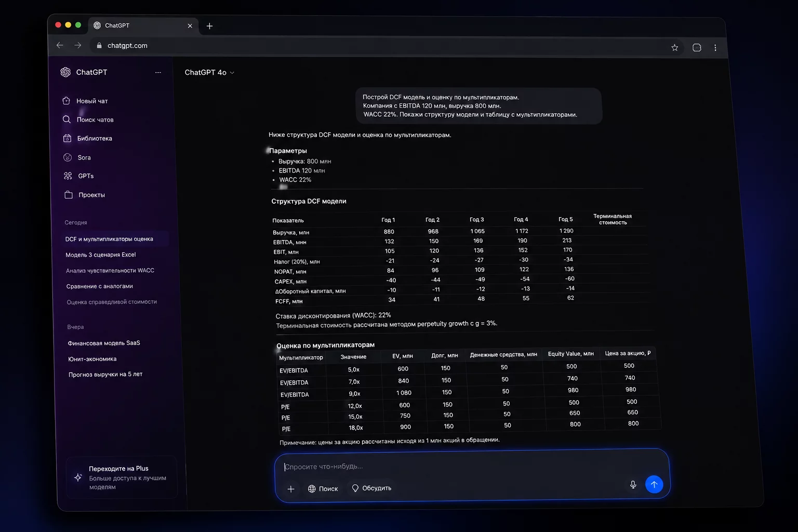The width and height of the screenshot is (798, 532).
Task: Select the ChatGPT browser tab
Action: point(143,25)
